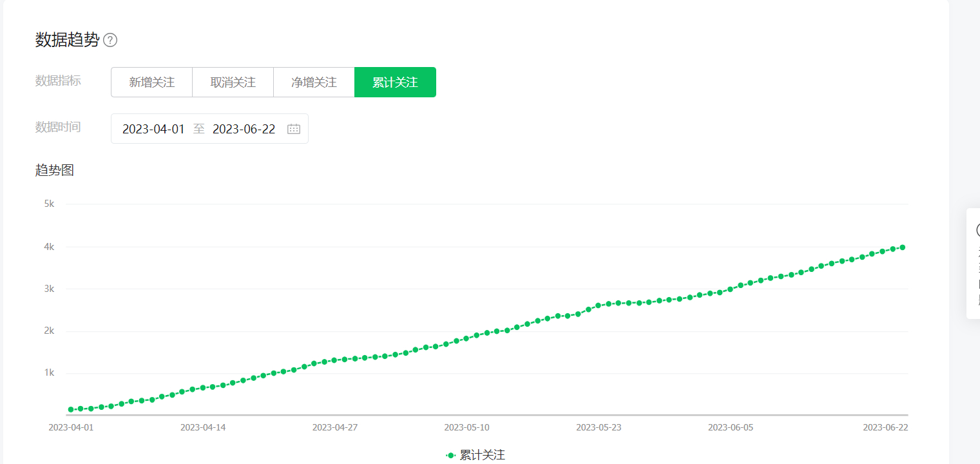
Task: Open the calendar icon in date range
Action: click(x=294, y=129)
